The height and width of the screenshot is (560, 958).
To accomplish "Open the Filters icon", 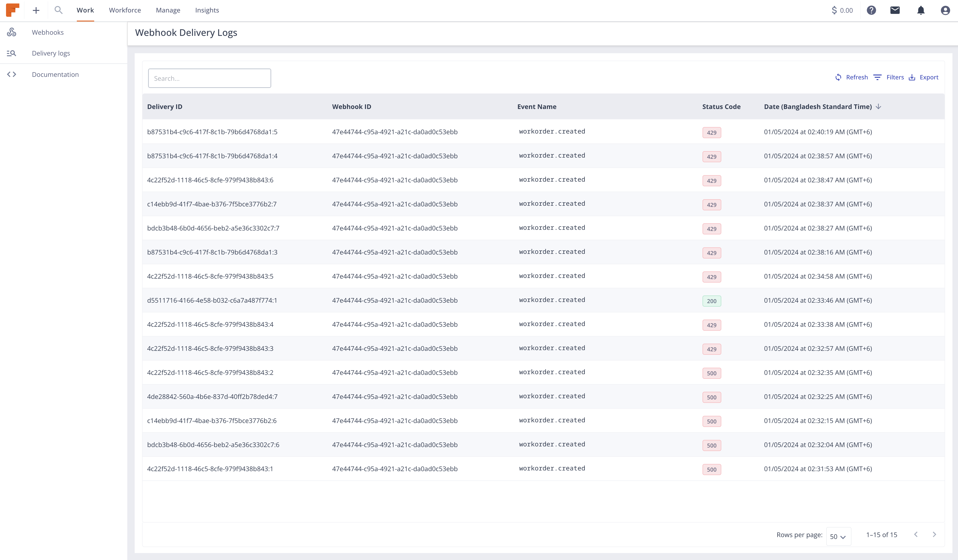I will pyautogui.click(x=878, y=77).
